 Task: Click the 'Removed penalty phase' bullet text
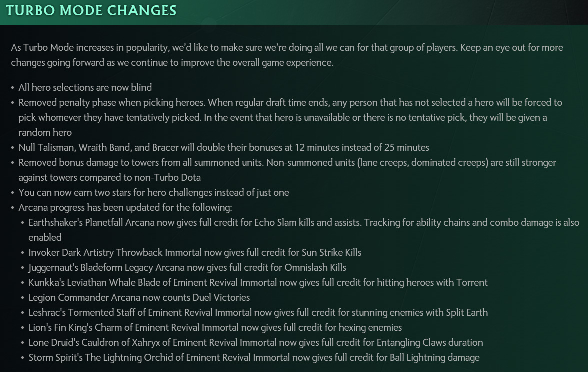pyautogui.click(x=290, y=117)
